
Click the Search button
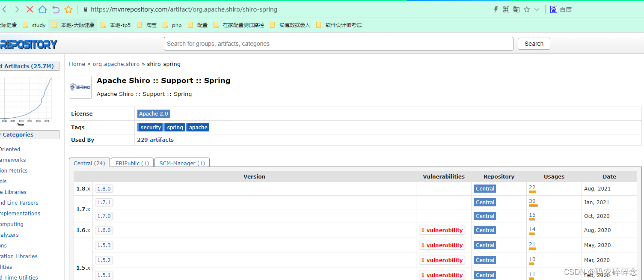[x=534, y=44]
